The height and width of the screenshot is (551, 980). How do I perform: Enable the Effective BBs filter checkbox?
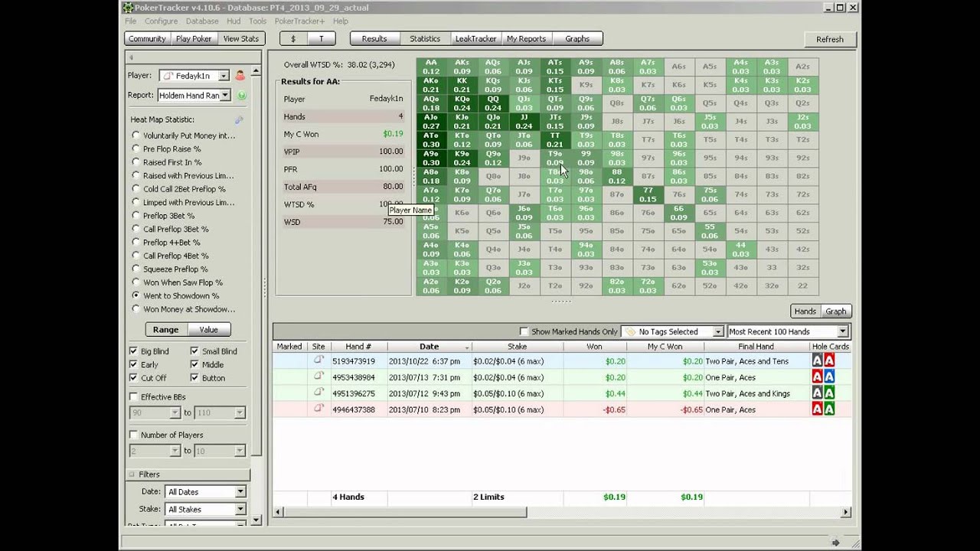133,397
